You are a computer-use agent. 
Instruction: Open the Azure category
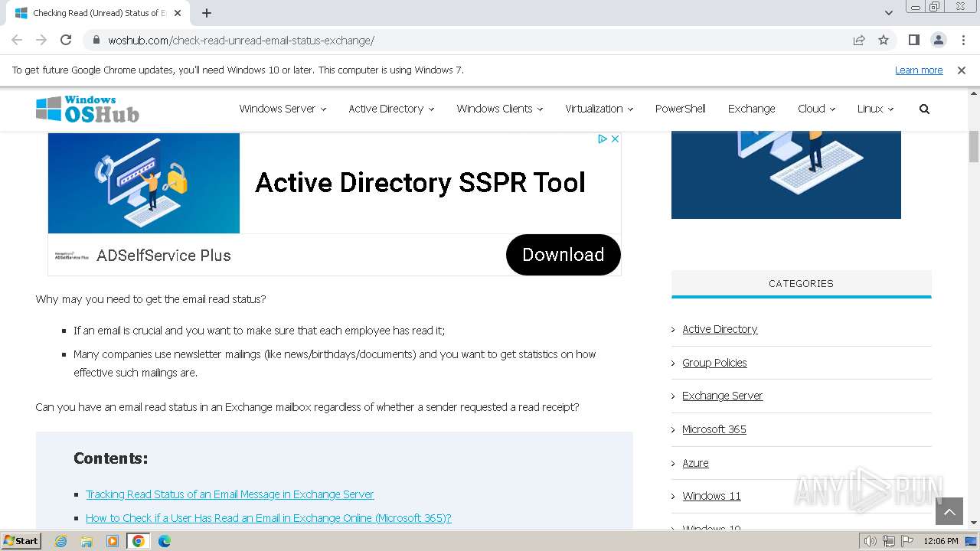pyautogui.click(x=695, y=463)
